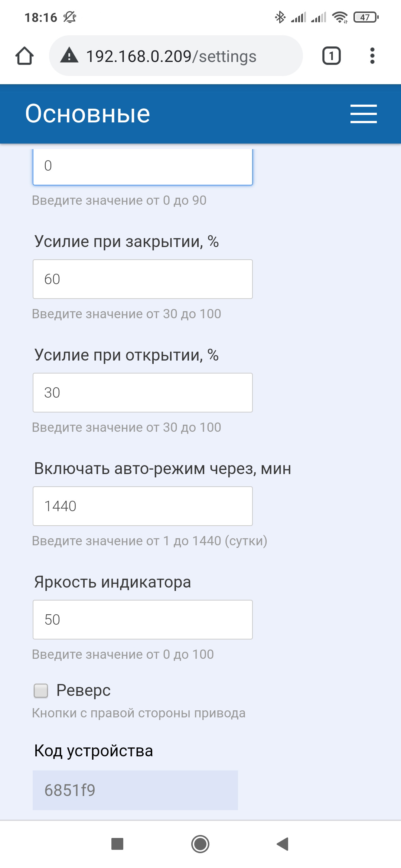The height and width of the screenshot is (868, 401).
Task: Focus the browser address bar URL
Action: click(x=171, y=56)
